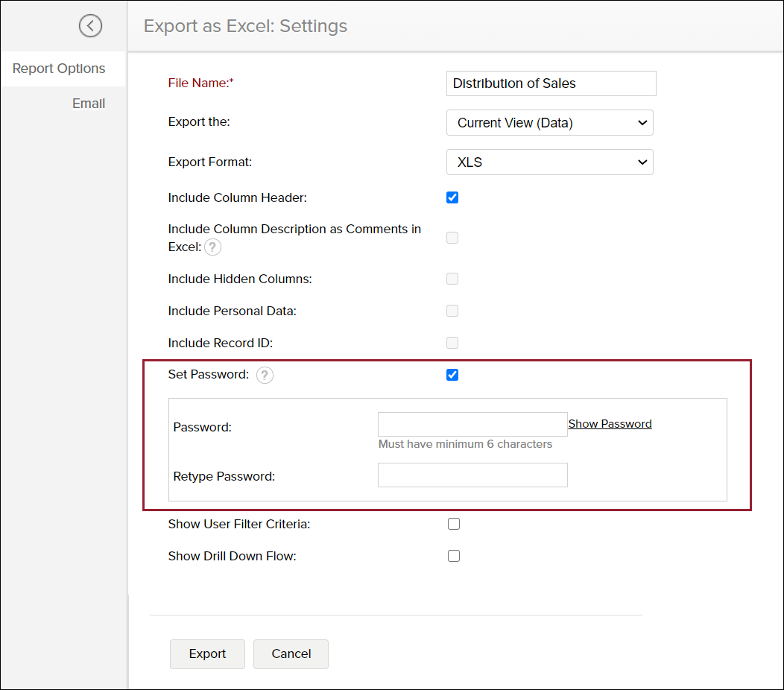Open the help tooltip beside Column Description option
Screen dimensions: 784x690
click(212, 247)
